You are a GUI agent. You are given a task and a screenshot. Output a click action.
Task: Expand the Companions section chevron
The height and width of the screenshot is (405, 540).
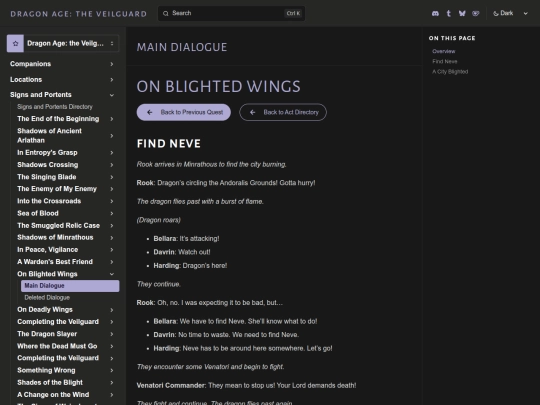pyautogui.click(x=112, y=64)
